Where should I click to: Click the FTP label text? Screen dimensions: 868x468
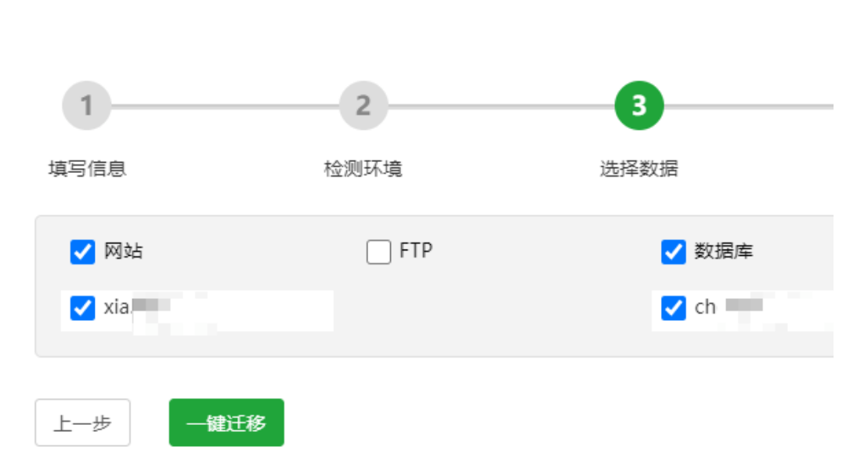(416, 251)
